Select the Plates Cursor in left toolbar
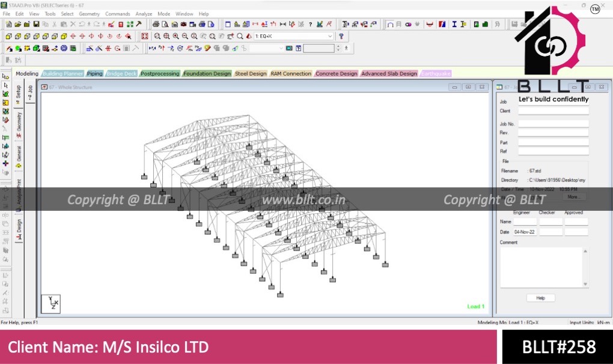 point(5,94)
